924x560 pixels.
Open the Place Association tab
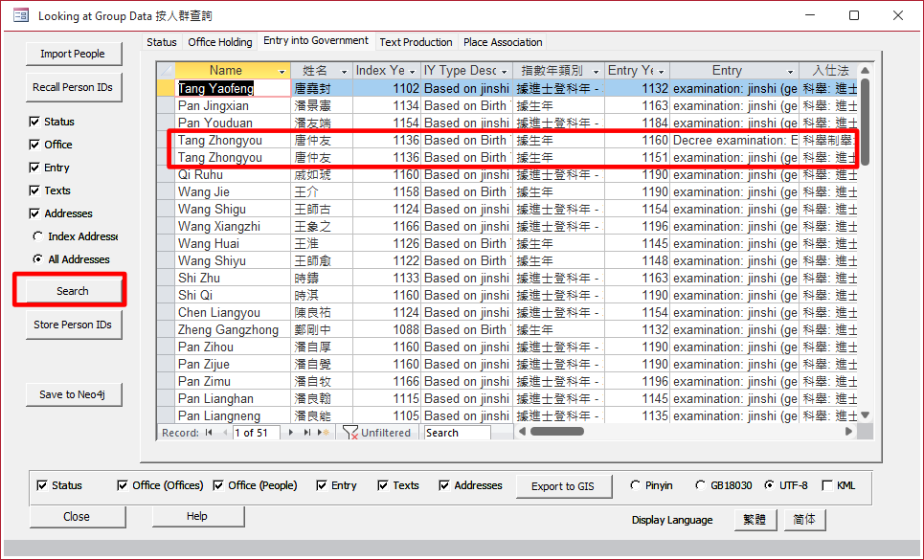[503, 42]
